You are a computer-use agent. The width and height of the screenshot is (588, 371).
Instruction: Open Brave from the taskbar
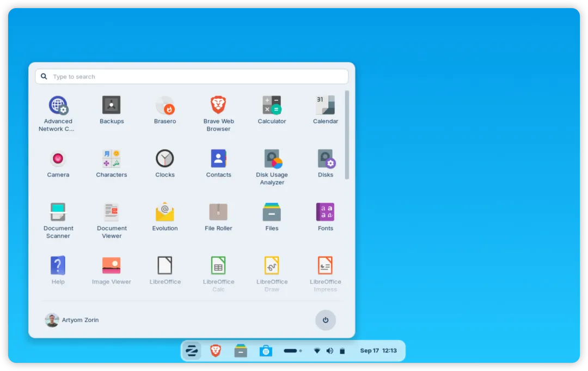pyautogui.click(x=216, y=351)
